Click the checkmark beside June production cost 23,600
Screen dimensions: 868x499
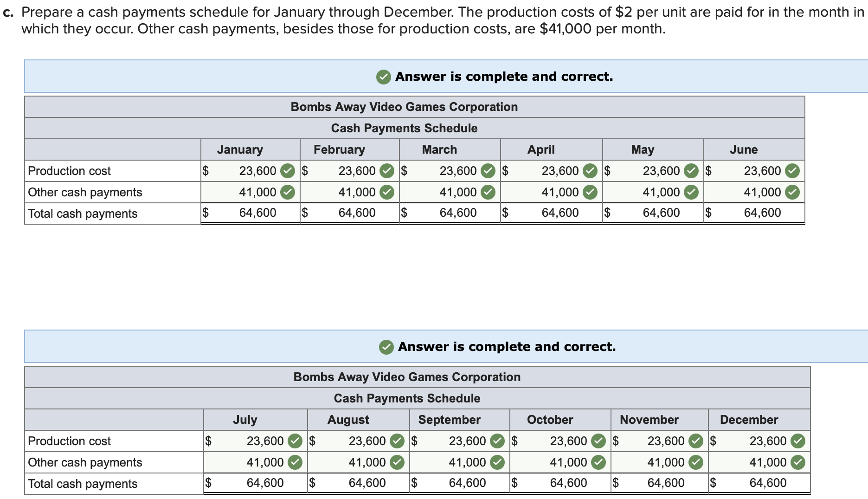(793, 171)
